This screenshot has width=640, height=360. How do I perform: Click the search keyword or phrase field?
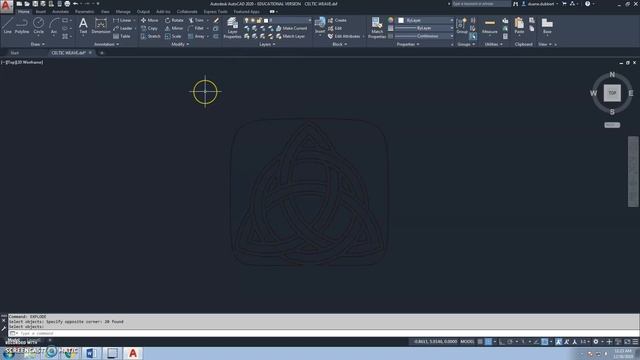coord(481,4)
